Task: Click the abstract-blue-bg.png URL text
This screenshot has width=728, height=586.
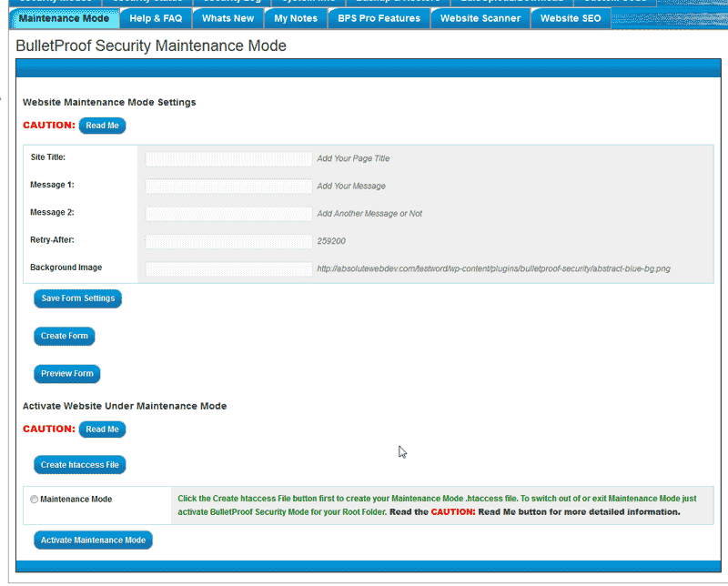Action: (494, 268)
